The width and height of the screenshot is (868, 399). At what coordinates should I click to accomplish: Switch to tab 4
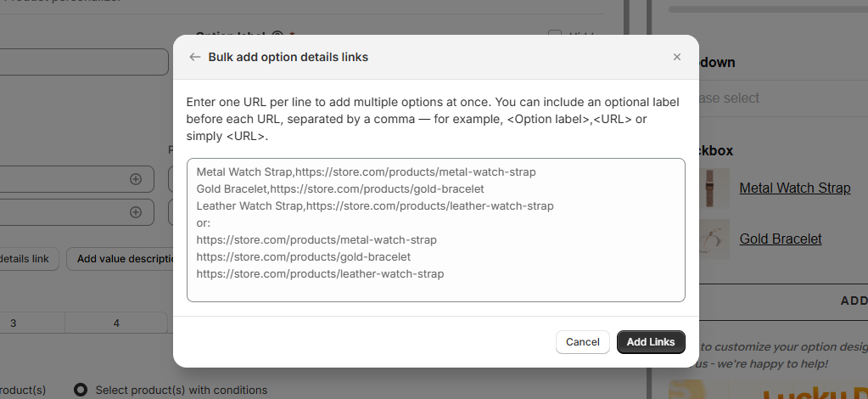point(116,323)
